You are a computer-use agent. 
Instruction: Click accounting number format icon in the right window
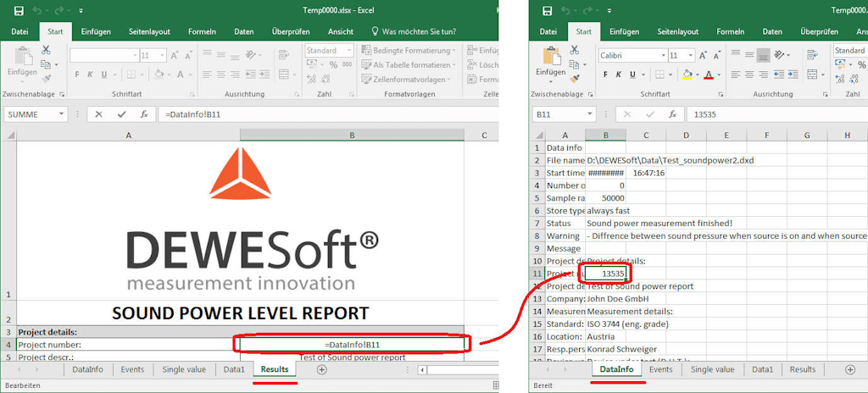(840, 64)
